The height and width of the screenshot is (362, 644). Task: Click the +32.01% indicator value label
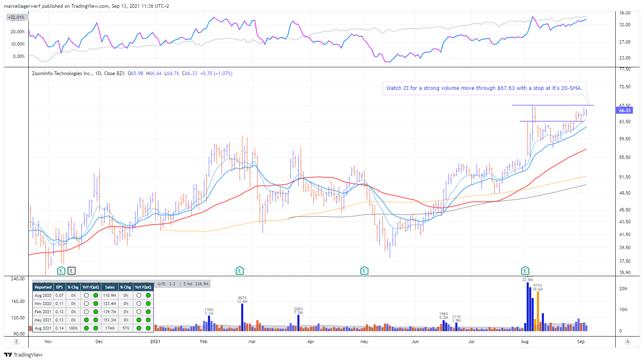pos(16,17)
